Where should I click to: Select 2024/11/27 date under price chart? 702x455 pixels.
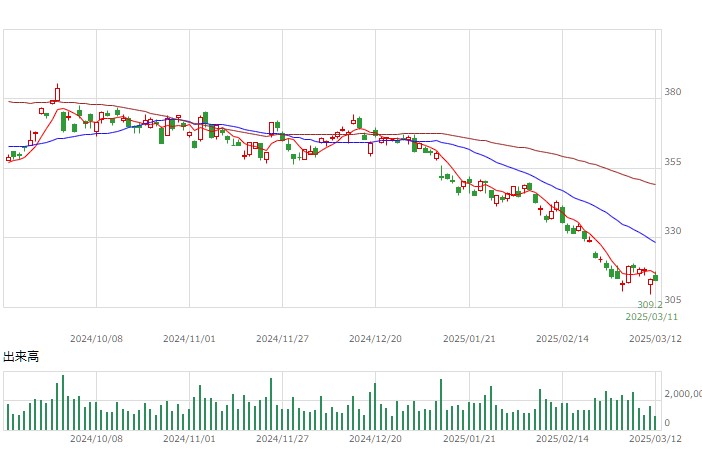pyautogui.click(x=283, y=339)
